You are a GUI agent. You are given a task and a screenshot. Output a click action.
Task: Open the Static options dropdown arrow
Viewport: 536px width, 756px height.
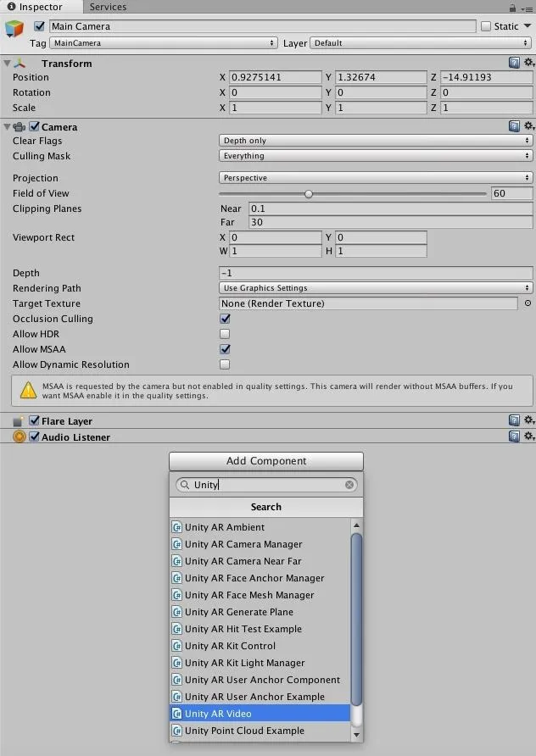pos(528,25)
